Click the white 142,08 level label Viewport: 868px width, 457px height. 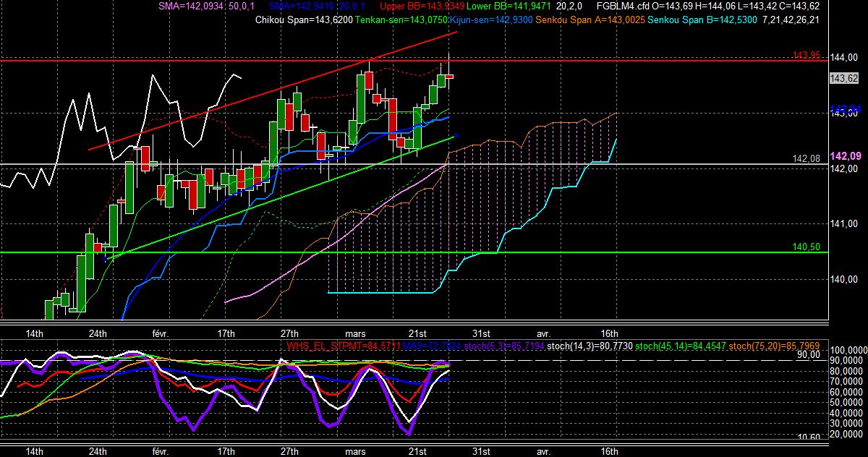[807, 158]
